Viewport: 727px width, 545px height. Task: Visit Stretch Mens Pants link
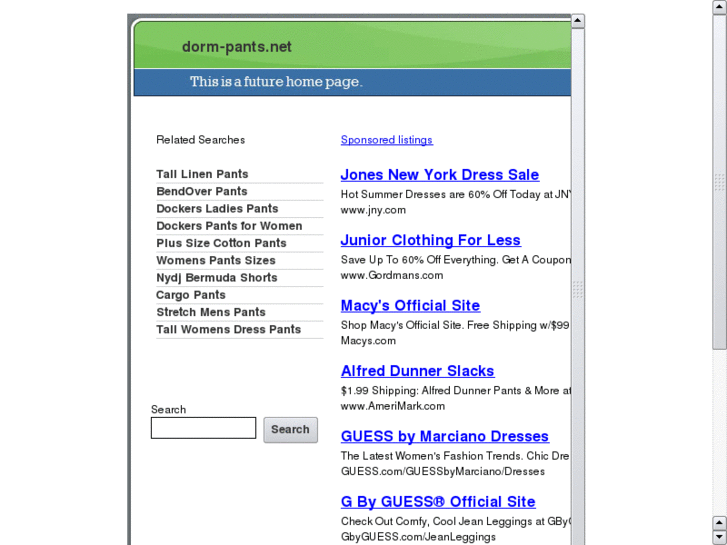coord(210,312)
